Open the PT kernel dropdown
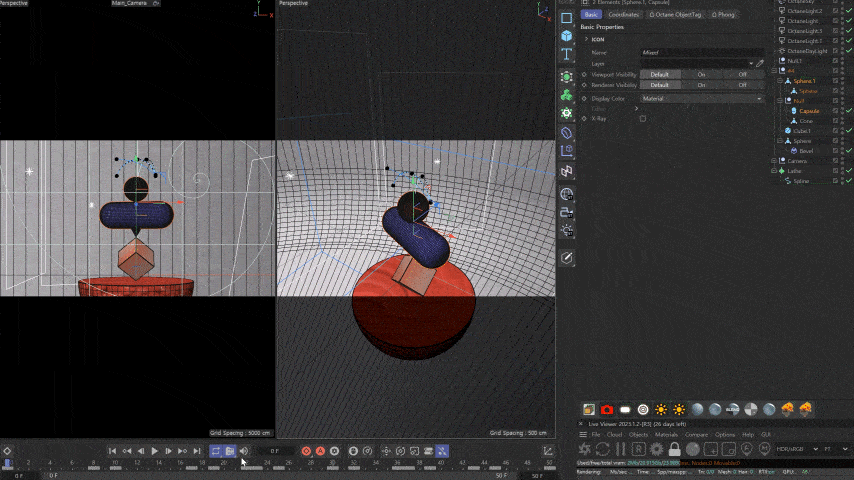The image size is (854, 480). [x=835, y=449]
